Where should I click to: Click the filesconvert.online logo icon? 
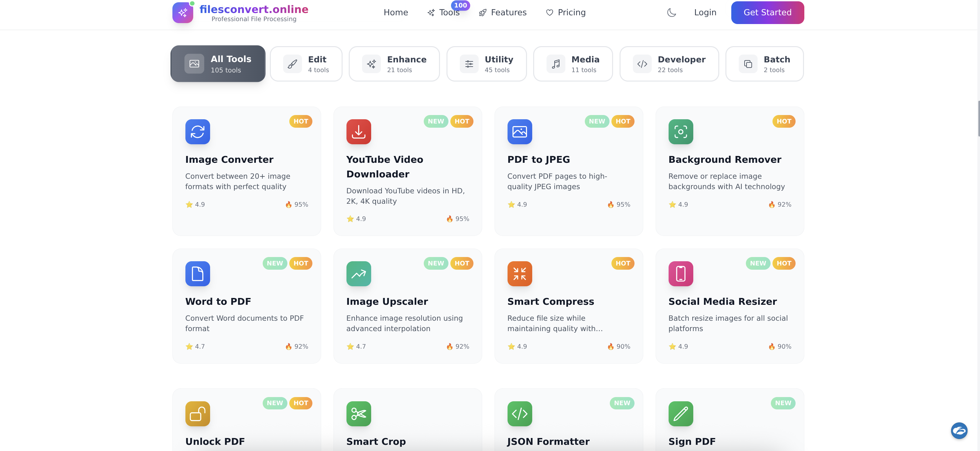[182, 13]
